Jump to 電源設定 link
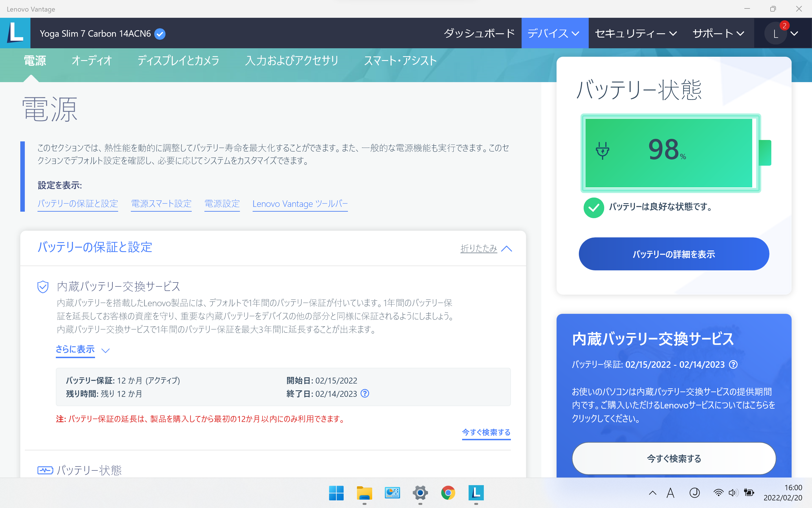Screen dimensions: 812x508 click(222, 204)
